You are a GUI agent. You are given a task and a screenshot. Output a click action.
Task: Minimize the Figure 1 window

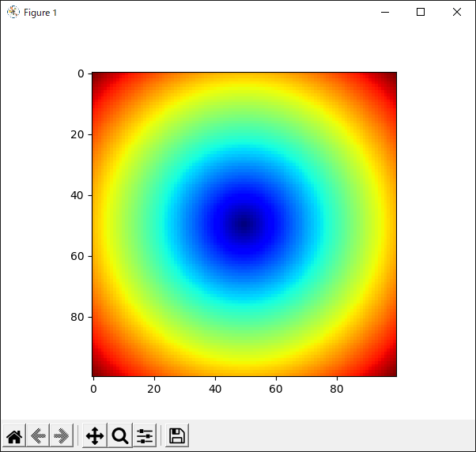[x=385, y=12]
